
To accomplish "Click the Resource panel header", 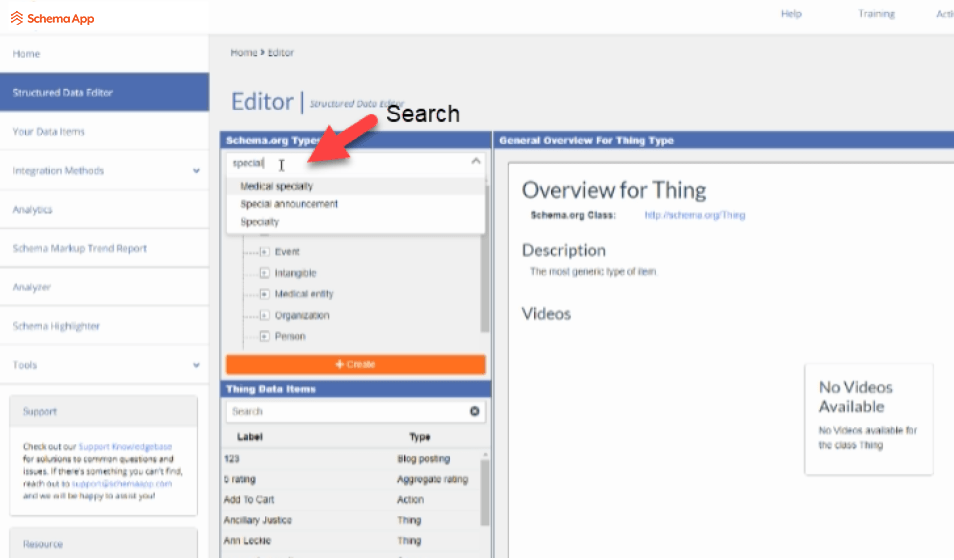I will pos(103,544).
